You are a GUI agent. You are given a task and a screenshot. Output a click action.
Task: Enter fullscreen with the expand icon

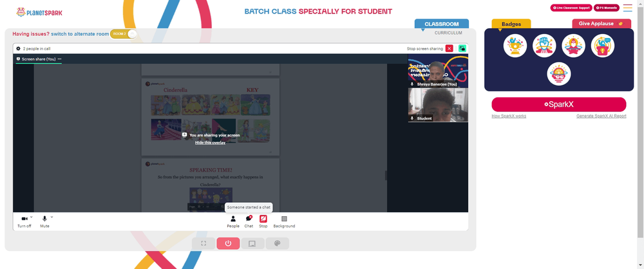(x=204, y=243)
